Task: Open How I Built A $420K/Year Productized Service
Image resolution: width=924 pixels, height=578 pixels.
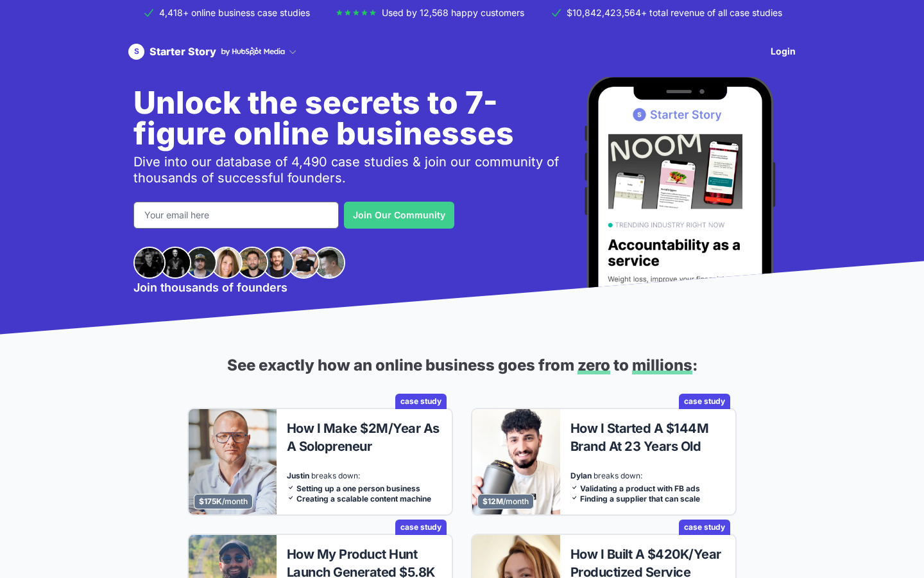Action: (x=646, y=563)
